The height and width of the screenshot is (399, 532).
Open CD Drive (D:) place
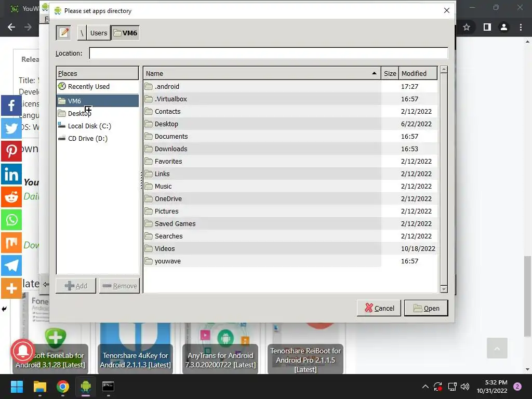(x=97, y=138)
